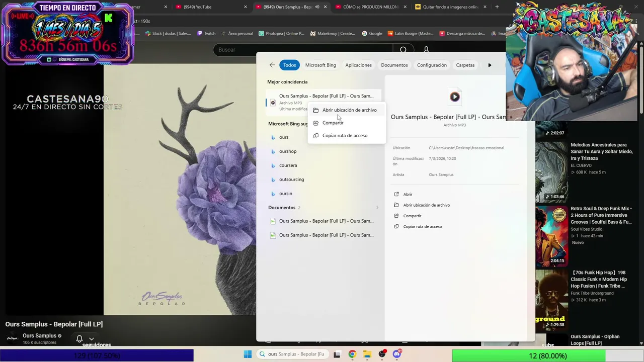Click the file location path in preview pane
Image resolution: width=644 pixels, height=362 pixels.
coord(466,148)
